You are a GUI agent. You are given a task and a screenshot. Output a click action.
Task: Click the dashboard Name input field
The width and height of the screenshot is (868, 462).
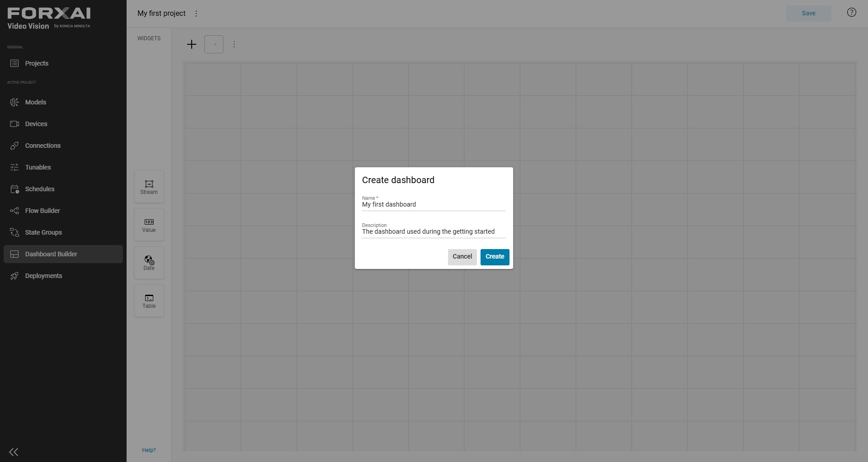pos(434,204)
